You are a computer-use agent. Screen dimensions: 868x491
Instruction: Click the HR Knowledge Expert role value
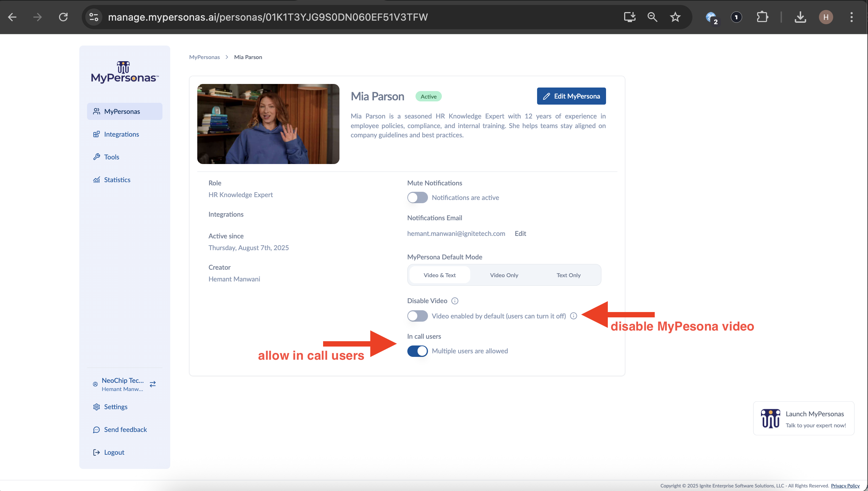click(x=241, y=195)
